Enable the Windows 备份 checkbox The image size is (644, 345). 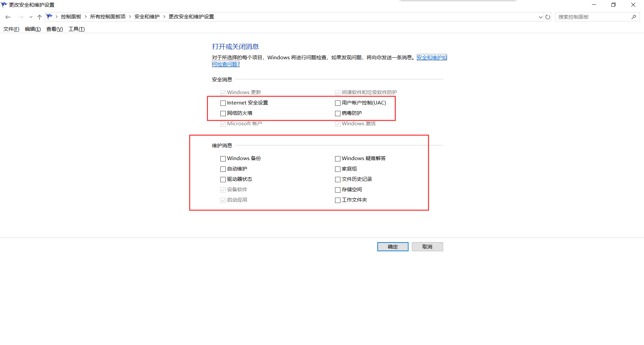point(223,159)
